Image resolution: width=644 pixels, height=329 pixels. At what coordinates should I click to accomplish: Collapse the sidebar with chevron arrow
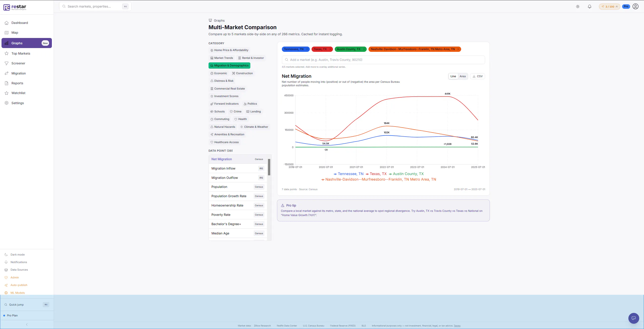pos(27,324)
